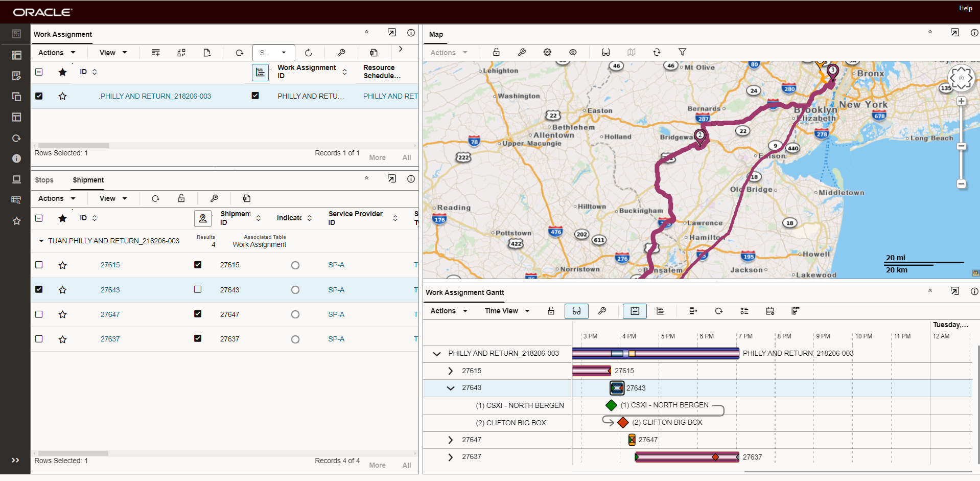
Task: Click More in Work Assignment footer
Action: (x=377, y=157)
